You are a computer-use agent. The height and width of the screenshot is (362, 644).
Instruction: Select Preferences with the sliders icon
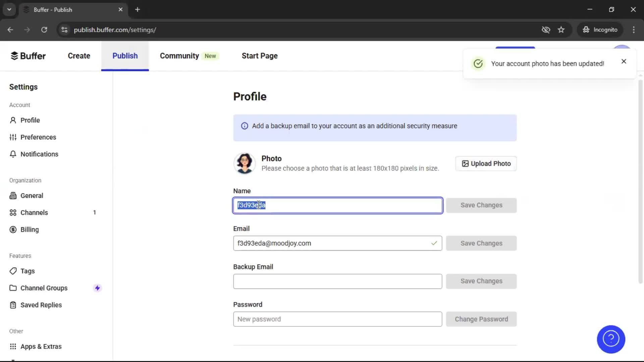(x=13, y=137)
